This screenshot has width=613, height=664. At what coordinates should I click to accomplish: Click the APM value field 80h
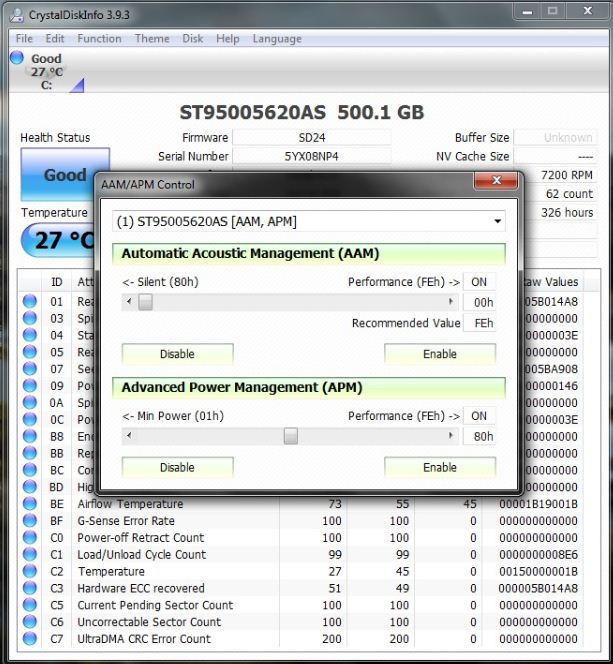(x=479, y=436)
